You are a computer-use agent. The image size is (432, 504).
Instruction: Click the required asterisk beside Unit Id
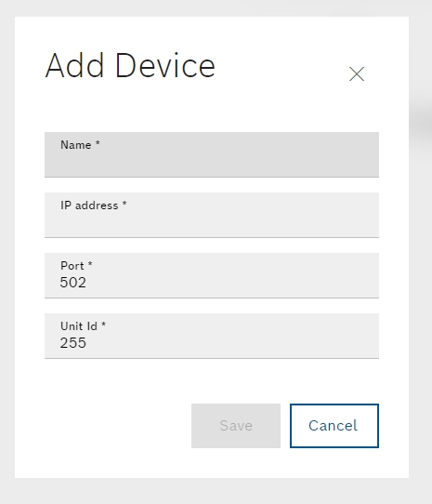104,325
